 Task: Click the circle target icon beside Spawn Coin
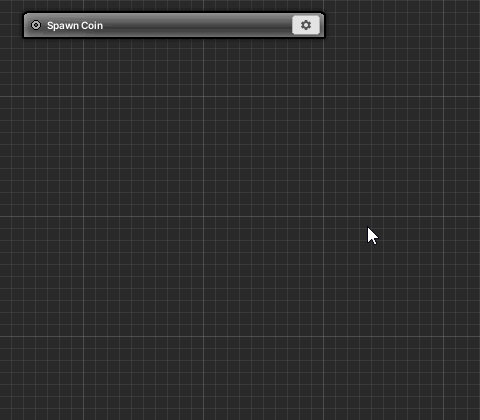click(36, 25)
